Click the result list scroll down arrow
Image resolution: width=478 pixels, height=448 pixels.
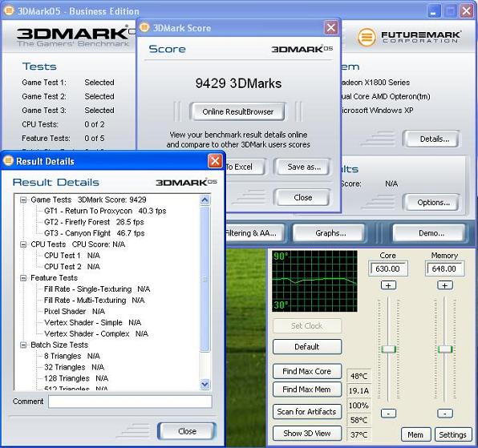(x=205, y=385)
